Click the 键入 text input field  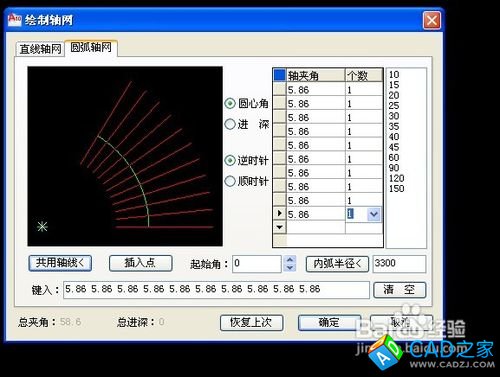216,290
